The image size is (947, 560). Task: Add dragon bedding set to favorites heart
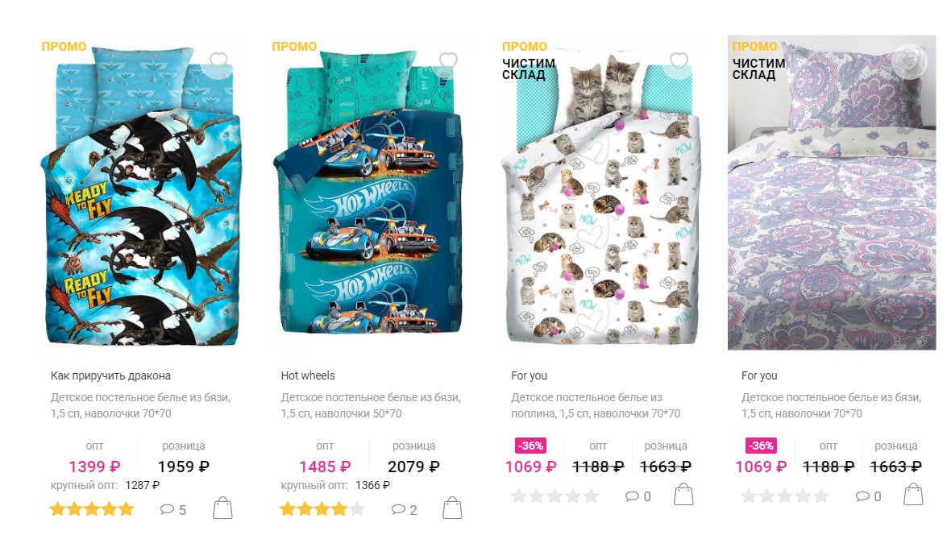click(x=218, y=60)
